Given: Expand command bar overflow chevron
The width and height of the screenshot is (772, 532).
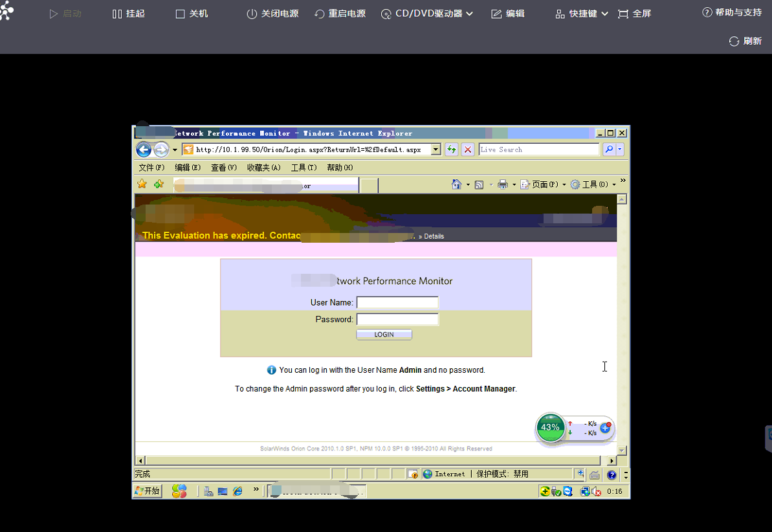Looking at the screenshot, I should (623, 181).
